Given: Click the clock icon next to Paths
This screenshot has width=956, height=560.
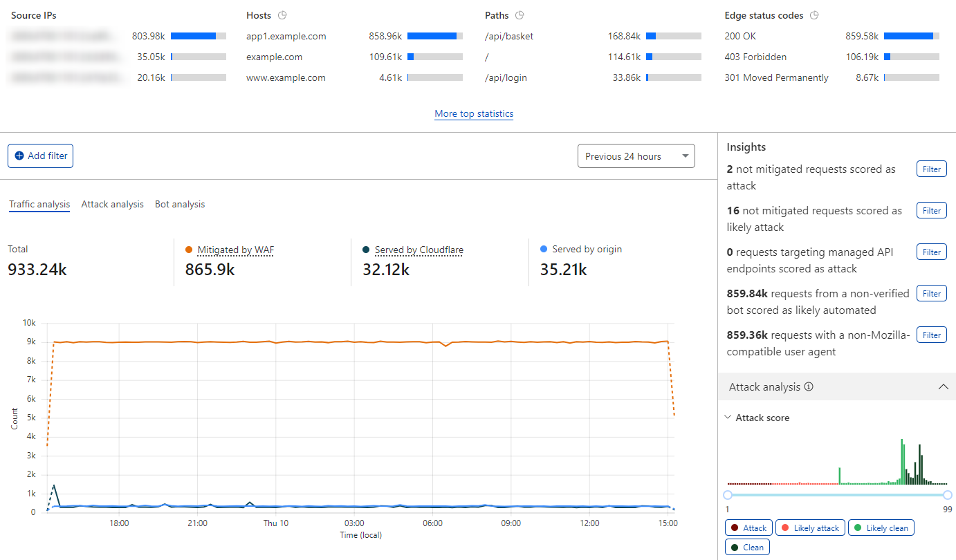Looking at the screenshot, I should coord(520,15).
